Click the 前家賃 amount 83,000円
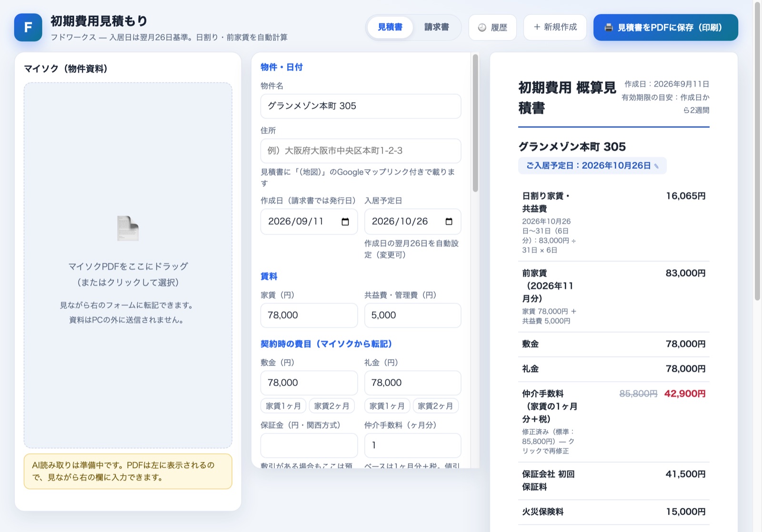 click(x=685, y=273)
